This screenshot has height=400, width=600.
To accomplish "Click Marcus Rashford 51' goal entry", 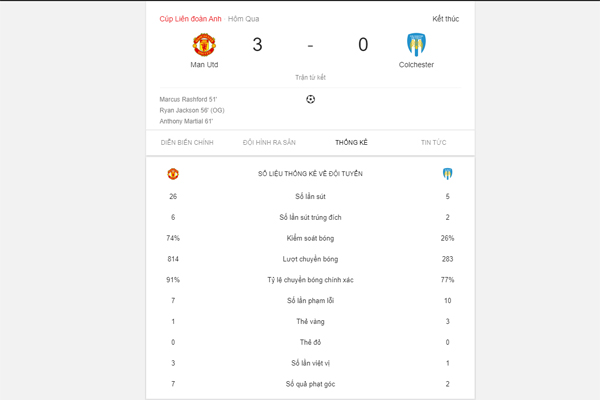I will pos(188,100).
